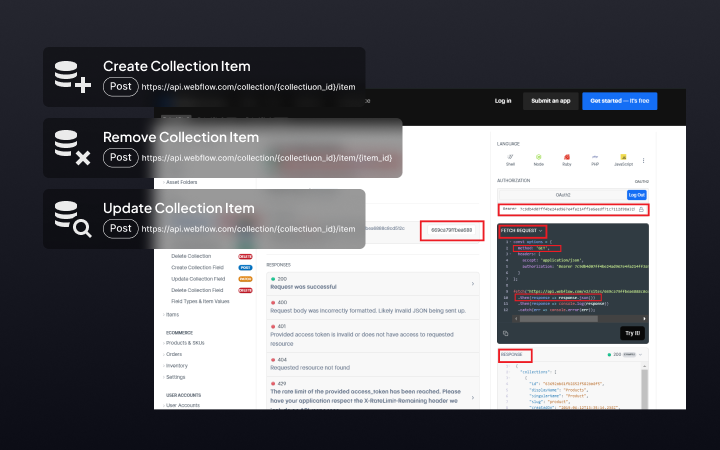This screenshot has height=450, width=720.
Task: Click the Create Collection Item URL text
Action: pyautogui.click(x=248, y=87)
